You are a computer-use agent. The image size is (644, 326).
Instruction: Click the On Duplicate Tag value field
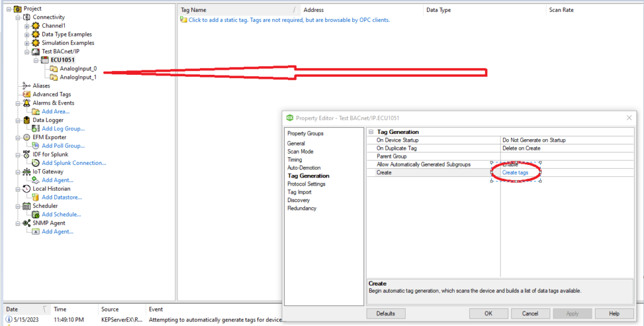(x=567, y=149)
